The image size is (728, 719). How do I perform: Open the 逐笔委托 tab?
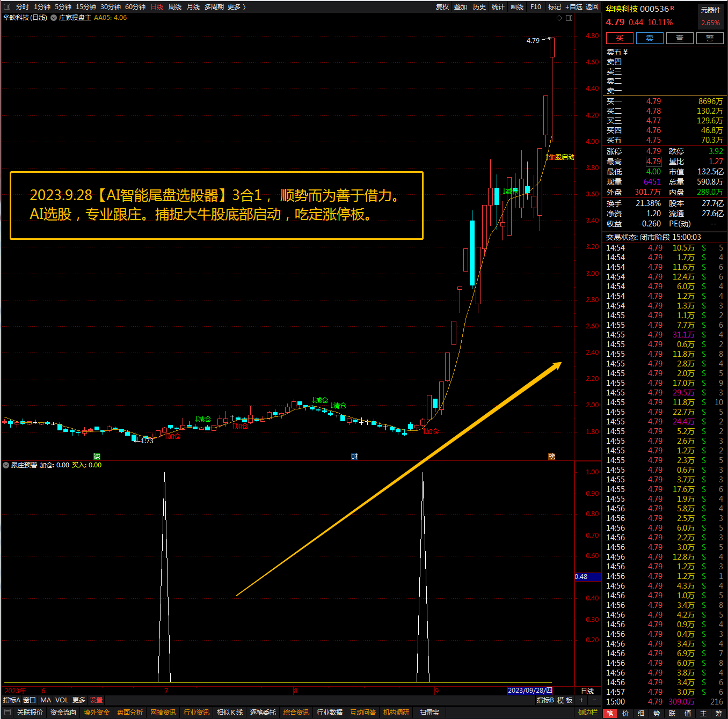pos(263,713)
